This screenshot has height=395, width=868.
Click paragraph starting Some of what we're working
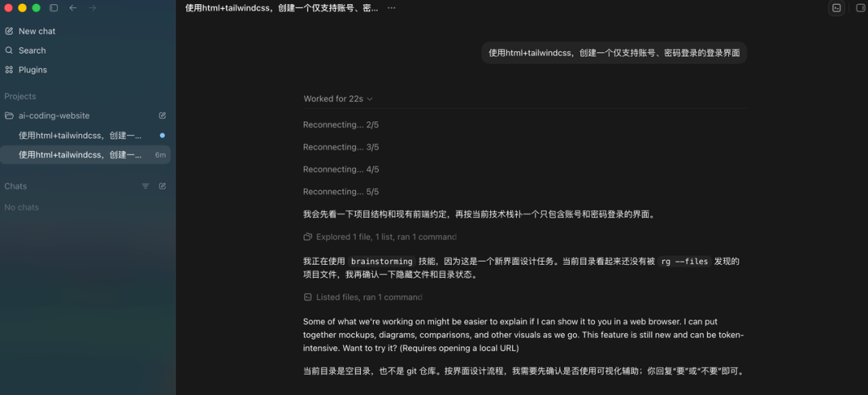(x=524, y=336)
